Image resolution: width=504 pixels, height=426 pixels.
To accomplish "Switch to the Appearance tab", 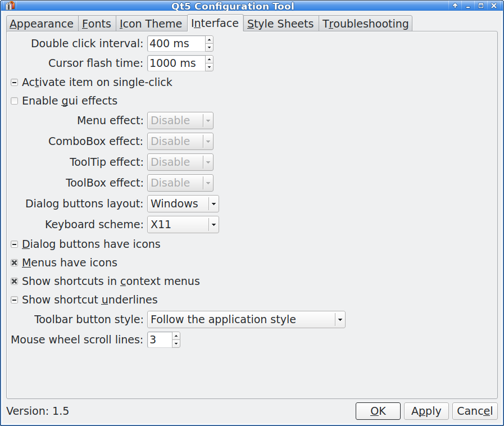I will [x=42, y=24].
